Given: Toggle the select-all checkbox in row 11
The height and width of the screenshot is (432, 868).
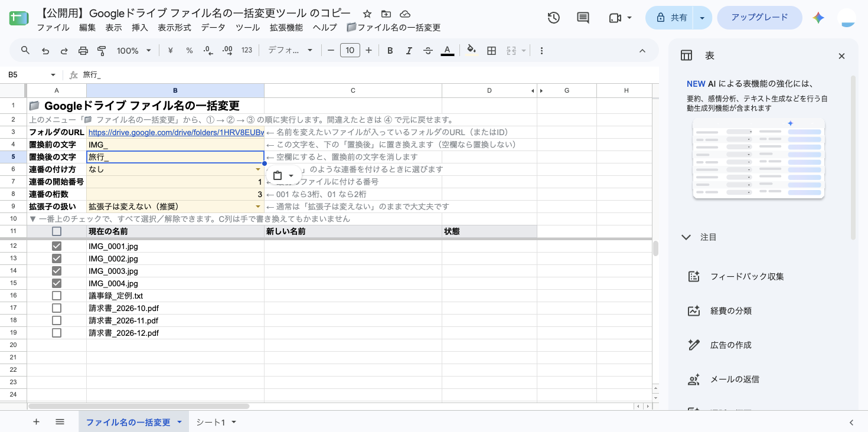Looking at the screenshot, I should [x=57, y=231].
